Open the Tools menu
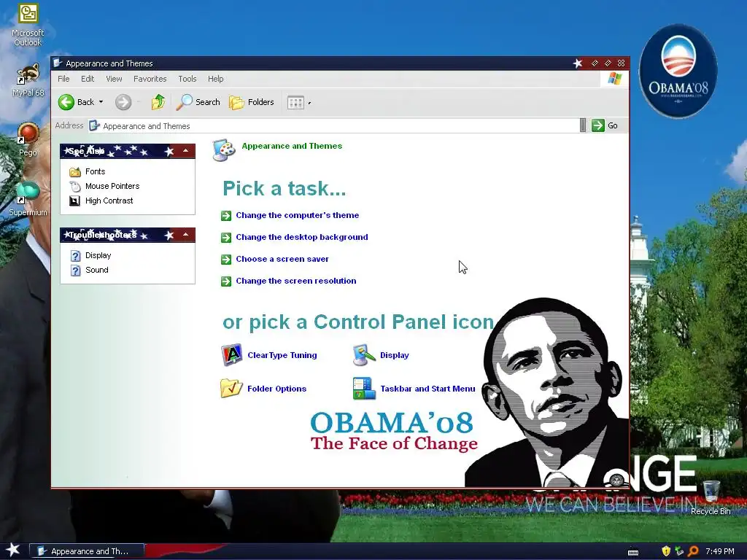The height and width of the screenshot is (560, 747). point(187,79)
